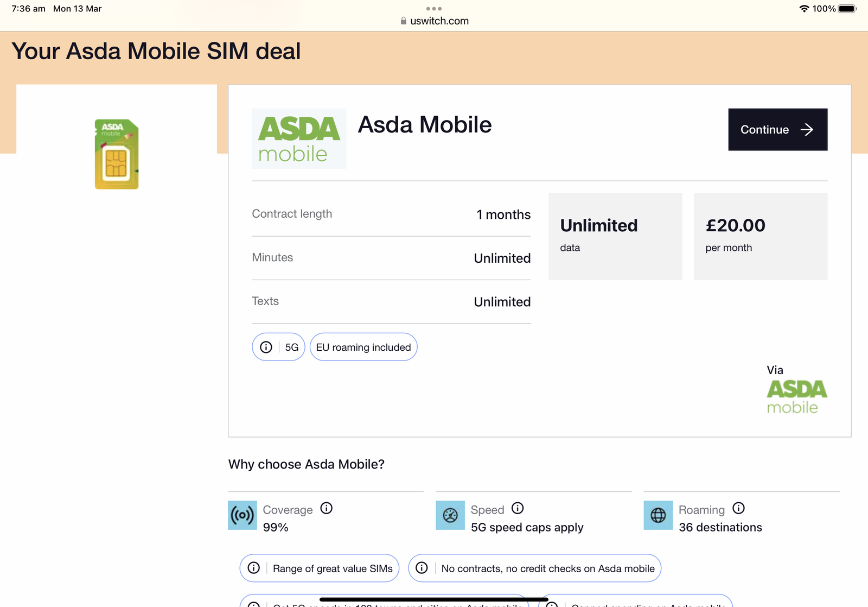
Task: Click the blue roaming globe icon
Action: [x=658, y=515]
